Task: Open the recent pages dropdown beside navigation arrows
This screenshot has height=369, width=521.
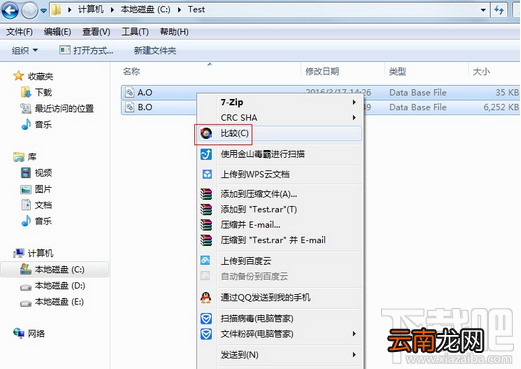Action: point(44,10)
